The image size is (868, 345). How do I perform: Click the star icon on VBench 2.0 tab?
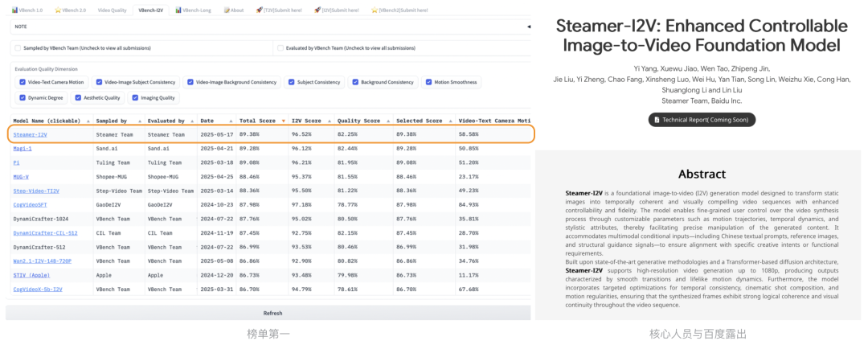click(58, 10)
